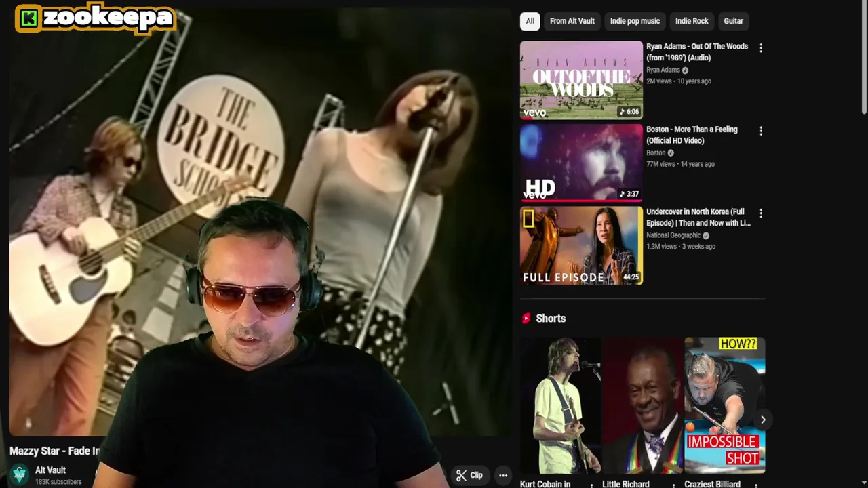Open Ryan Adams Out Of The Woods thumbnail
The width and height of the screenshot is (868, 488).
pyautogui.click(x=581, y=80)
